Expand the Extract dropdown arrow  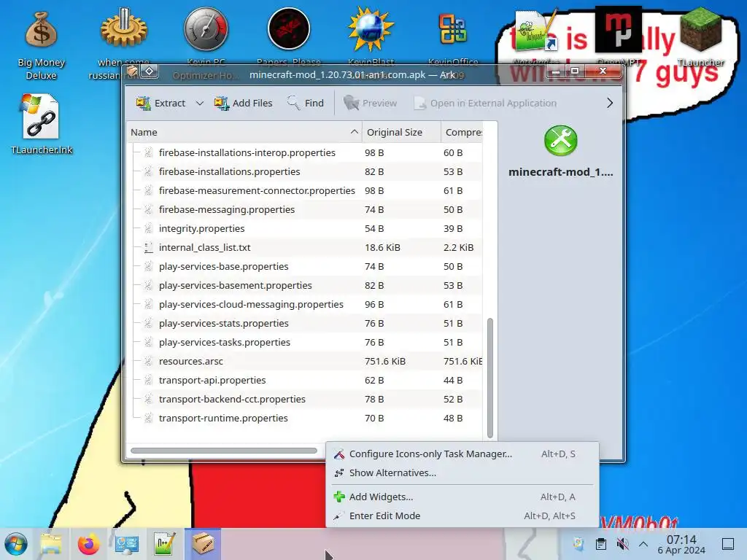click(x=200, y=103)
